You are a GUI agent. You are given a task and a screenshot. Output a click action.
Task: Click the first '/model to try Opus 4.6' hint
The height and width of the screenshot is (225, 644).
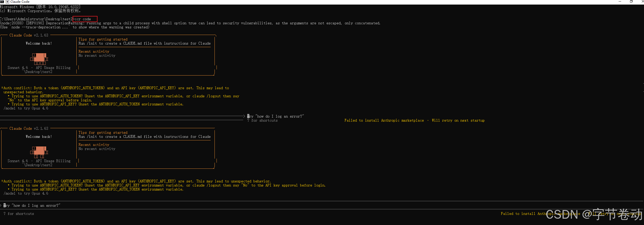pos(26,108)
